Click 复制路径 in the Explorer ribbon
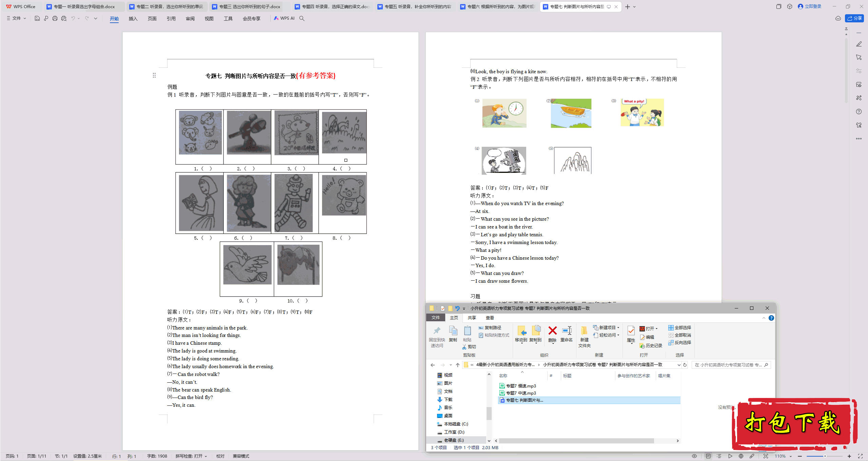The width and height of the screenshot is (868, 461). point(490,327)
